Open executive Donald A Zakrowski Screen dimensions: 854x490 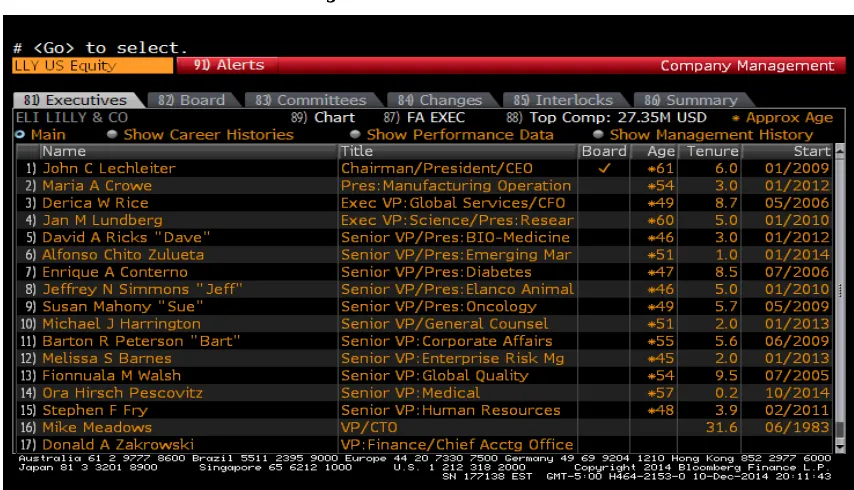[118, 445]
